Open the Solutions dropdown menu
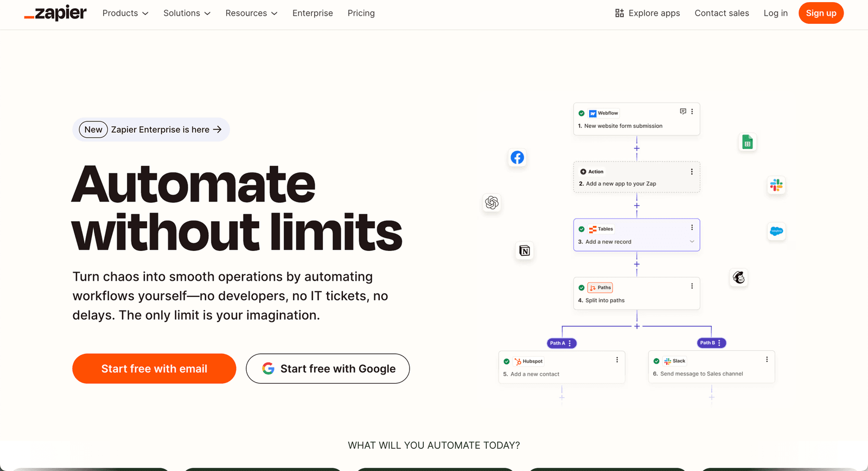This screenshot has height=471, width=868. pos(187,13)
